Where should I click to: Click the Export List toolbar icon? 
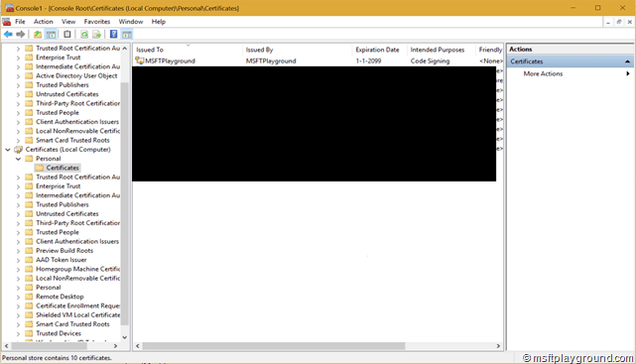tap(96, 35)
